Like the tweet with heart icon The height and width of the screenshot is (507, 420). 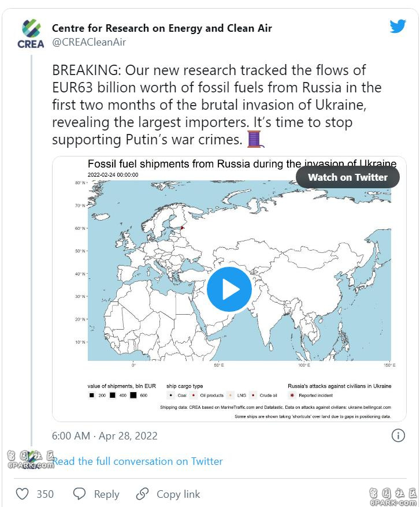(23, 494)
